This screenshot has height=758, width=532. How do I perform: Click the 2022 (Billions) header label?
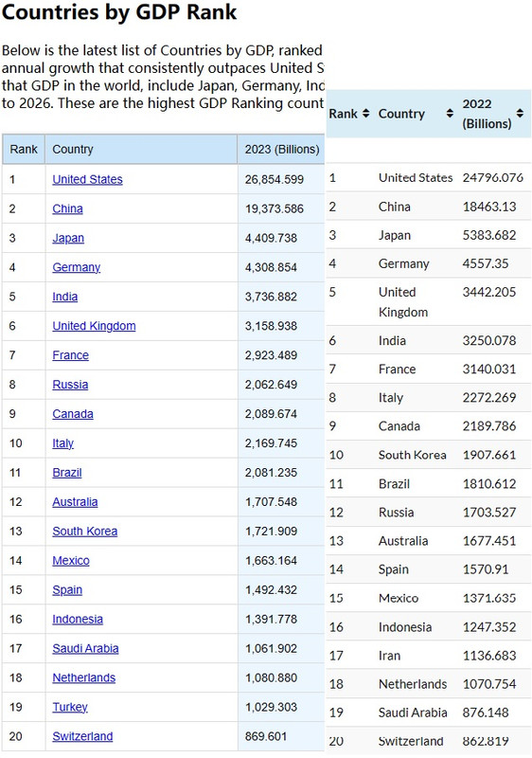(487, 114)
